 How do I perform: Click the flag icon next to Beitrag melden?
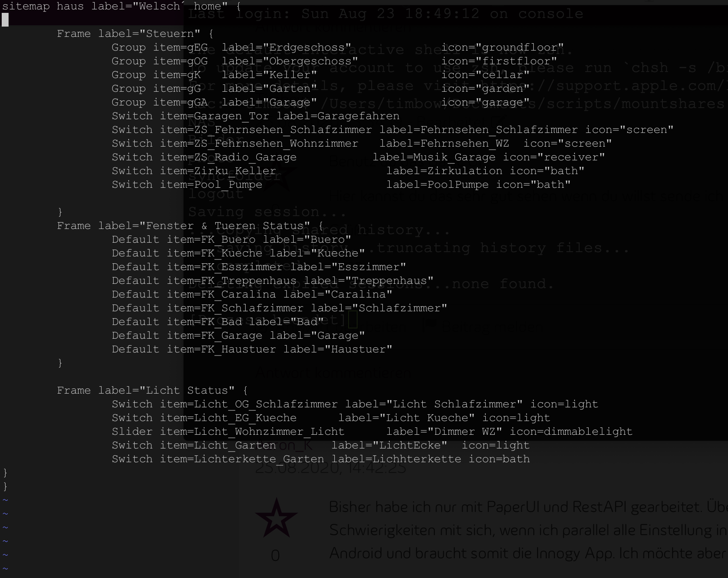(x=429, y=327)
